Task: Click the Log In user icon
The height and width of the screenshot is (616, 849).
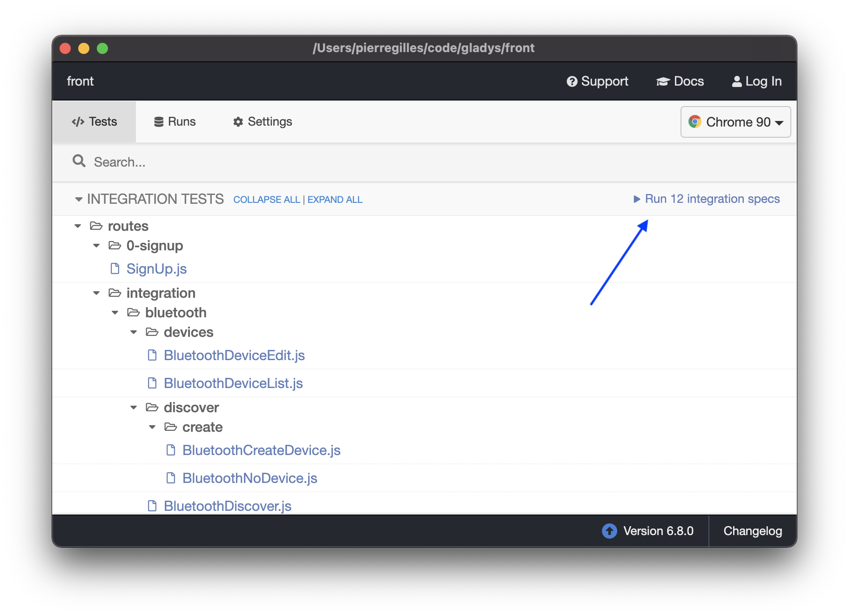Action: click(x=737, y=81)
